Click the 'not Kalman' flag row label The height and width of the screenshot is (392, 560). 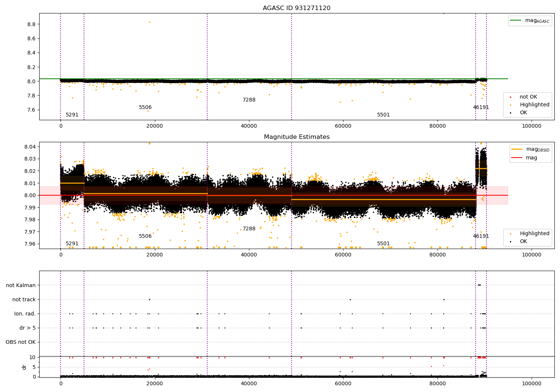pyautogui.click(x=21, y=286)
